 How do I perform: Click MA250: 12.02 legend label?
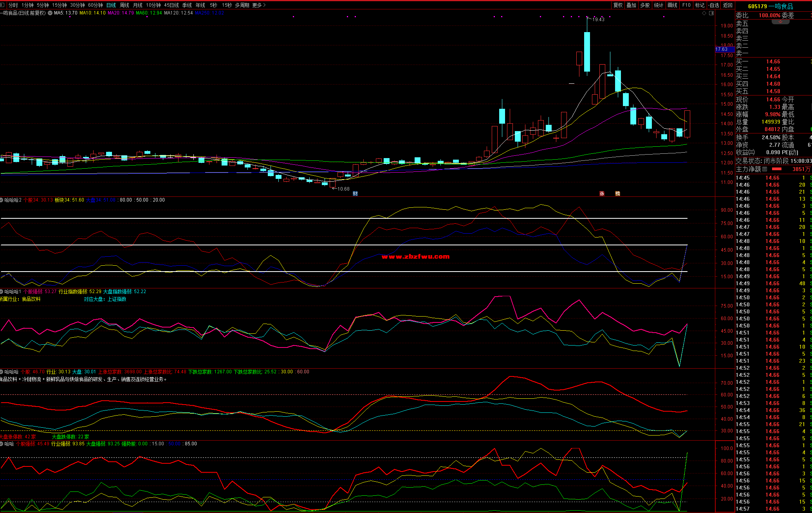209,13
